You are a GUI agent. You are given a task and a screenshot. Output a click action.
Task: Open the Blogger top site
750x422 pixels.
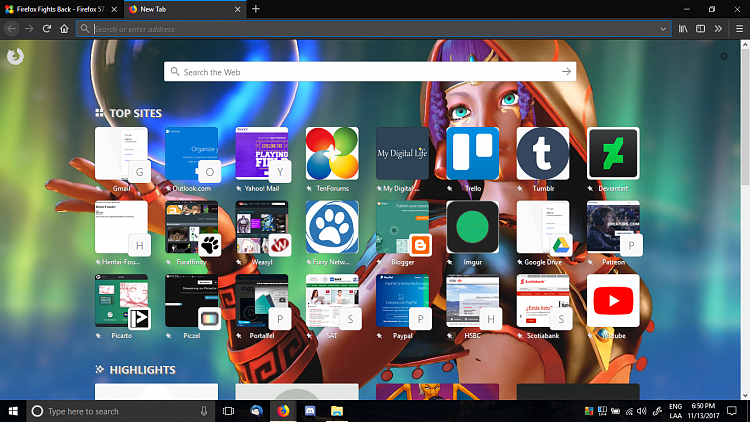click(x=403, y=227)
